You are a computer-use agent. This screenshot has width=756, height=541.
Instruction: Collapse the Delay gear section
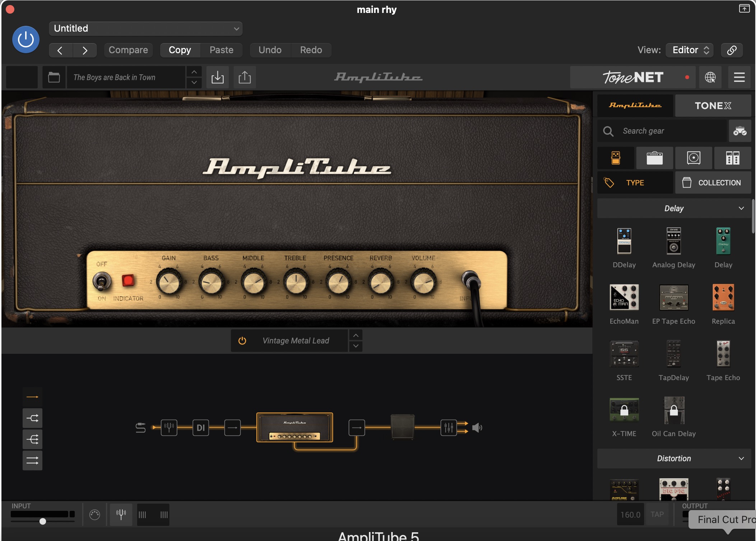point(741,208)
